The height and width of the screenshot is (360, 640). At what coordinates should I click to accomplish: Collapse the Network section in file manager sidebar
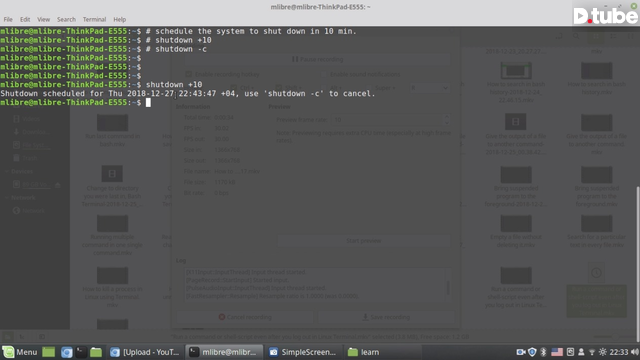click(x=7, y=198)
